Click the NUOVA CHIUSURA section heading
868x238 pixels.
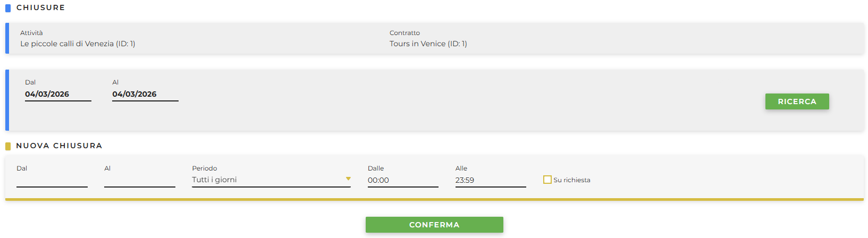[x=59, y=146]
